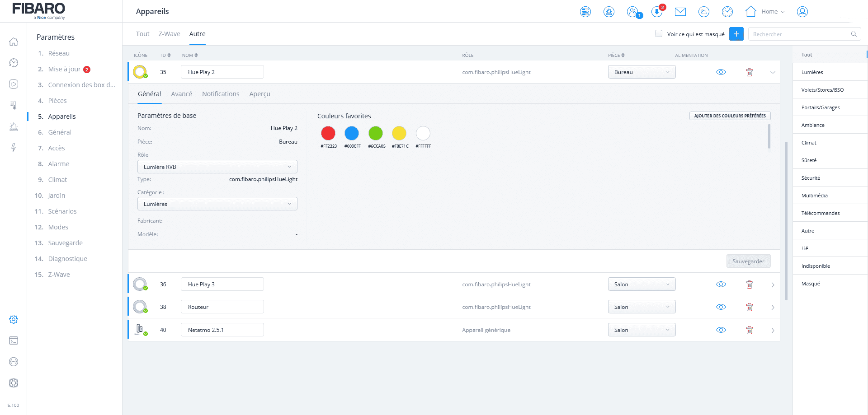Switch to the Aperçu tab

click(x=259, y=94)
